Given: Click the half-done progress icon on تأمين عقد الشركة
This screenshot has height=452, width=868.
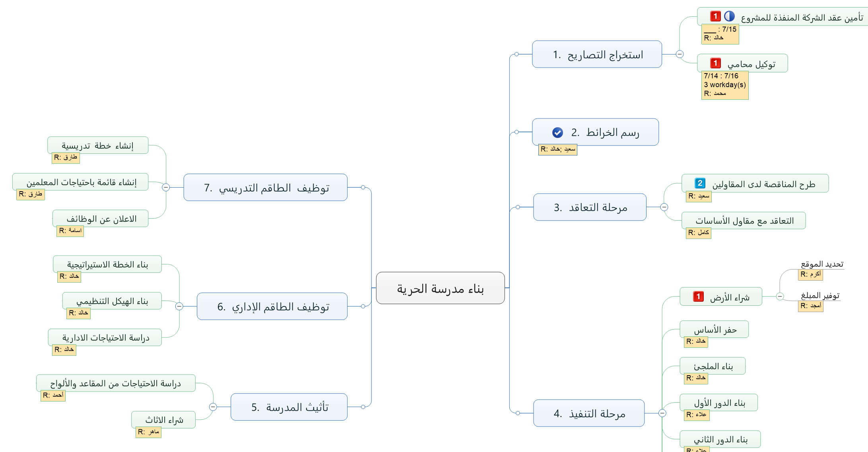Looking at the screenshot, I should 729,16.
